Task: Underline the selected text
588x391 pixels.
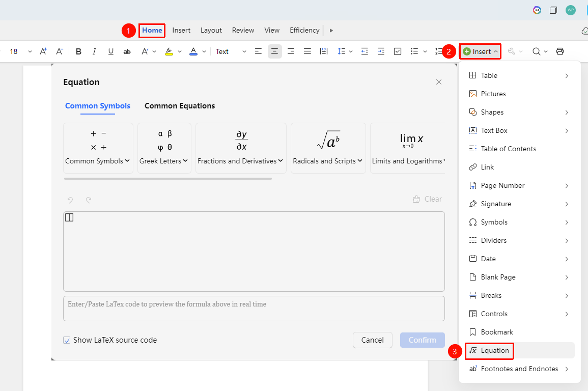Action: pyautogui.click(x=110, y=51)
